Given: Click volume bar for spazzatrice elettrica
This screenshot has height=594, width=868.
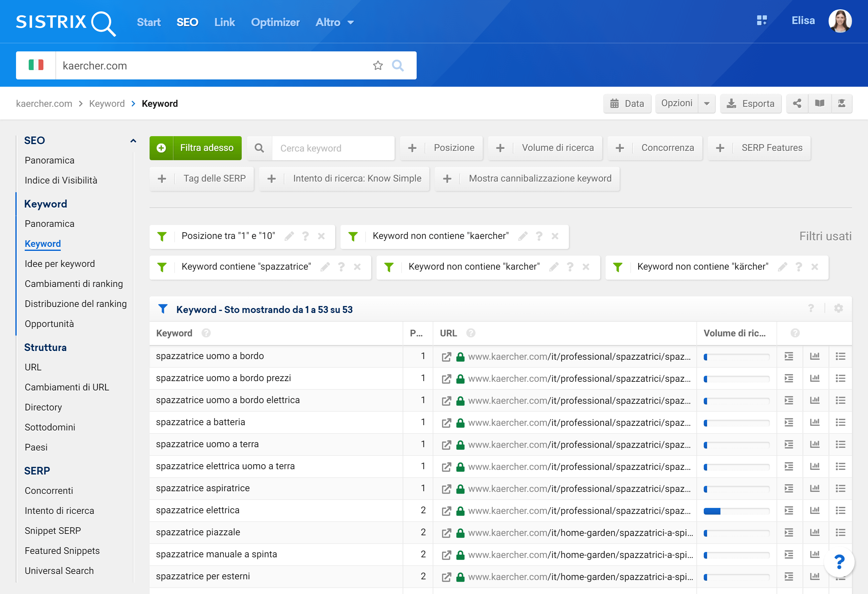Looking at the screenshot, I should coord(736,511).
